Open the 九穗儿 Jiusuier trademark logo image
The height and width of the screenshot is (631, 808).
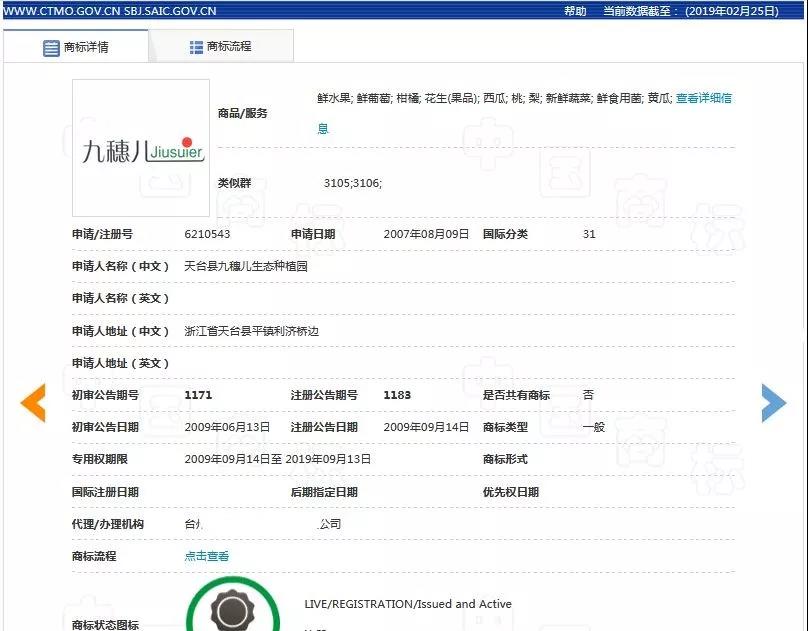point(141,149)
